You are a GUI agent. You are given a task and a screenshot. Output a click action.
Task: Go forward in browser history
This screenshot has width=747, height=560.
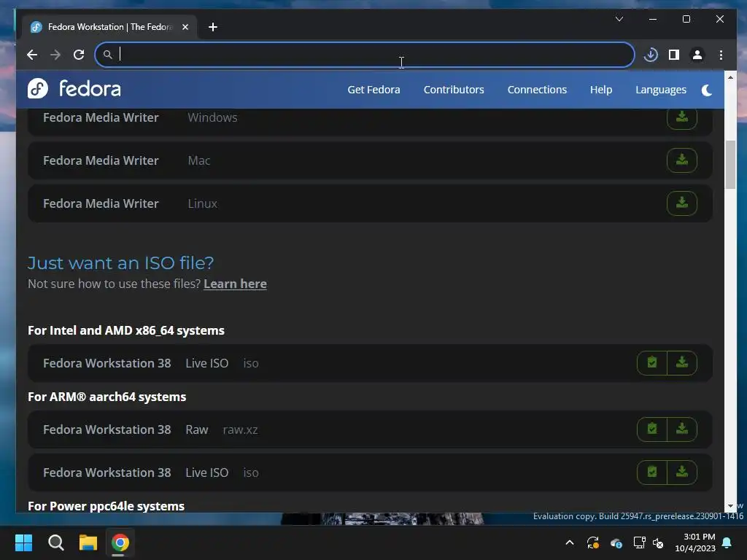(55, 55)
